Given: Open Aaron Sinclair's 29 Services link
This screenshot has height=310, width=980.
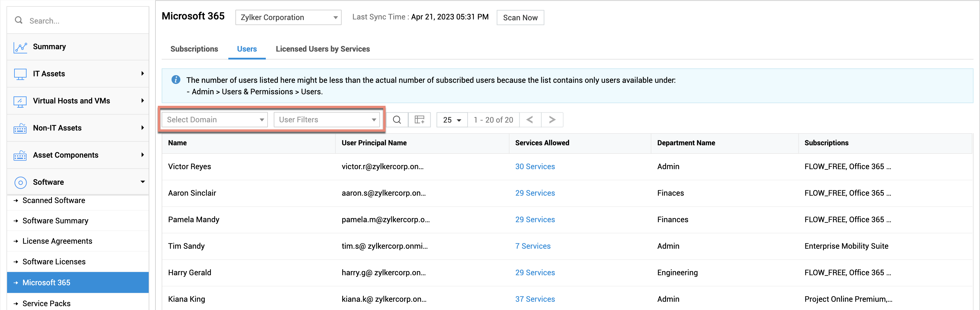Looking at the screenshot, I should [x=535, y=193].
